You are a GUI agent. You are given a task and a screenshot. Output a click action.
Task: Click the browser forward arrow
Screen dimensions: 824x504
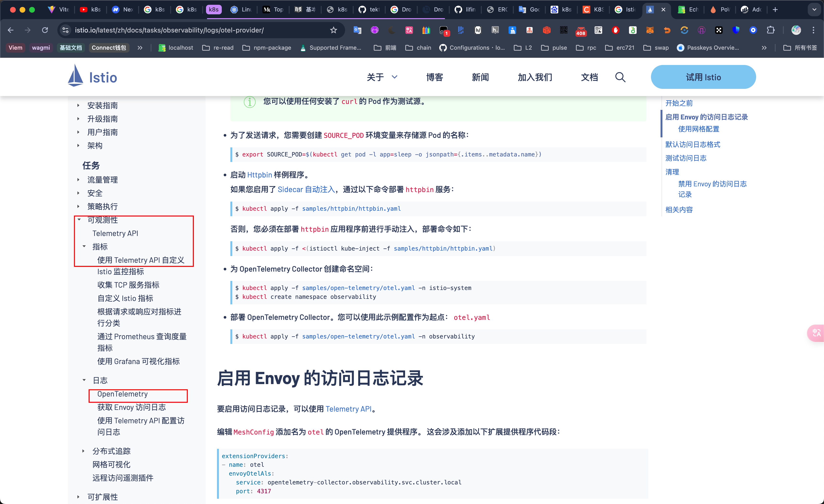point(28,30)
